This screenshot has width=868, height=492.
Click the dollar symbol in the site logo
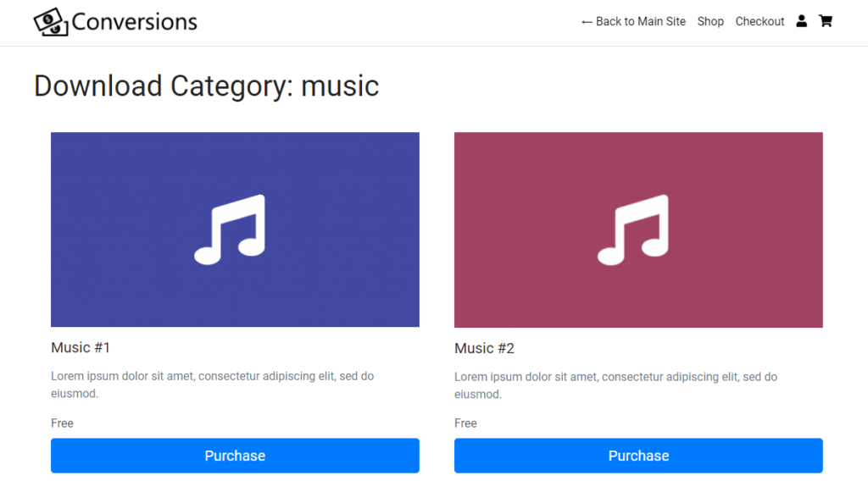tap(49, 20)
